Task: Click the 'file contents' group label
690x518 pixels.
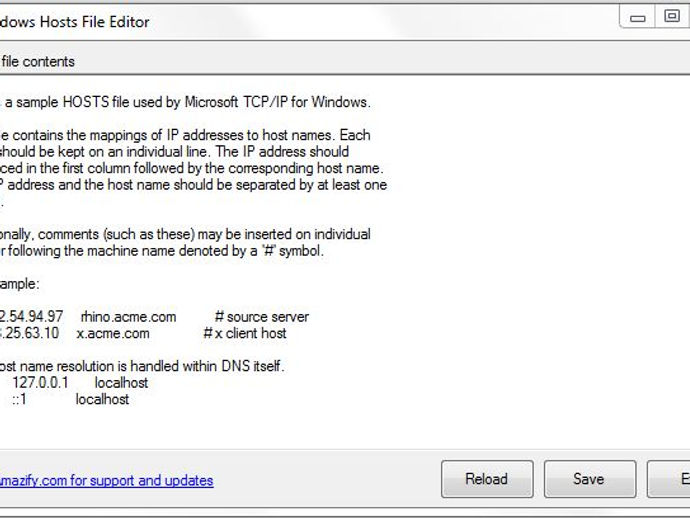Action: [x=37, y=62]
